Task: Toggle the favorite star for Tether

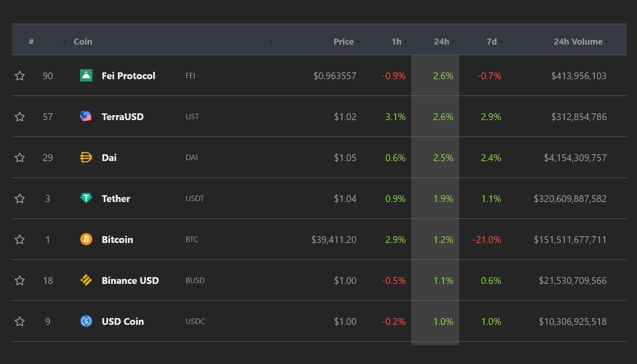Action: (20, 198)
